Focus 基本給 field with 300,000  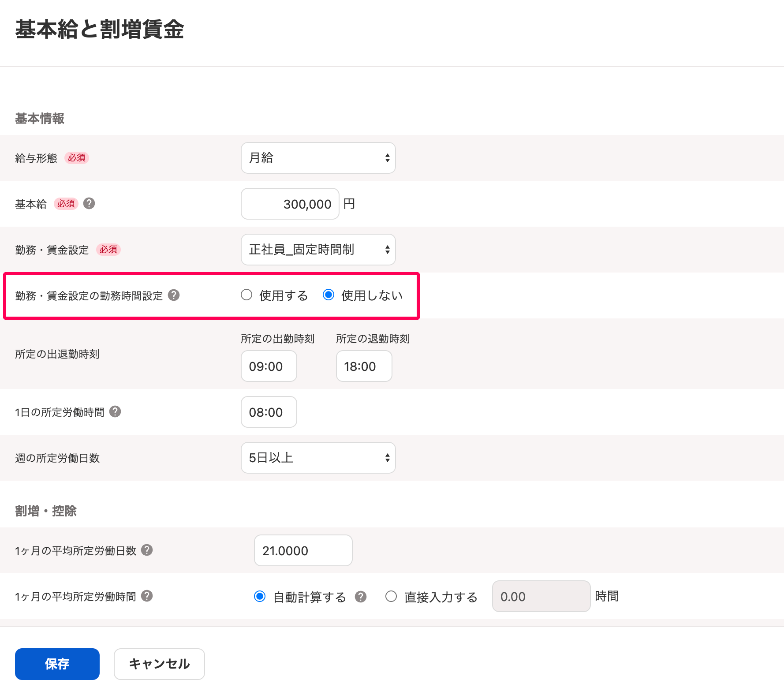(x=290, y=204)
